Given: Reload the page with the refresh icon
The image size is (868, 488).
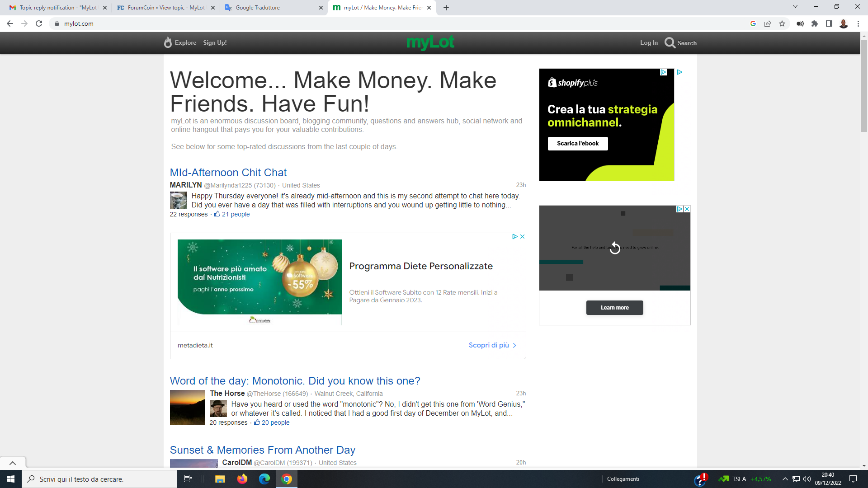Looking at the screenshot, I should tap(39, 23).
